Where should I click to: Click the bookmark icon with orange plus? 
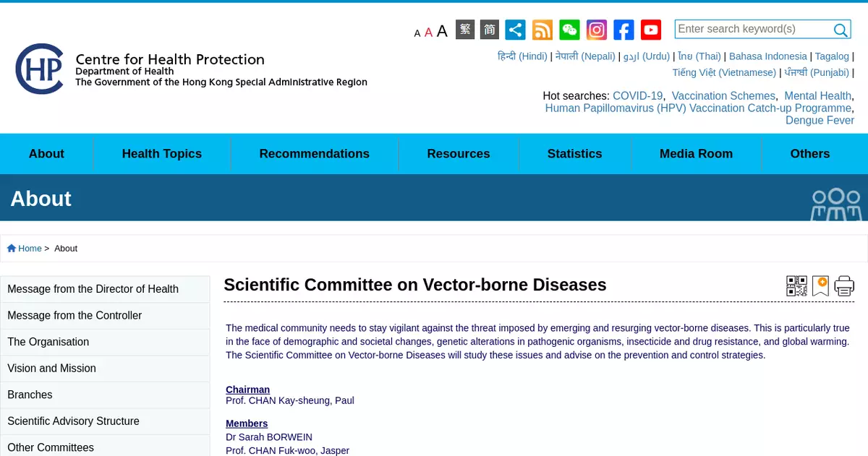[820, 286]
